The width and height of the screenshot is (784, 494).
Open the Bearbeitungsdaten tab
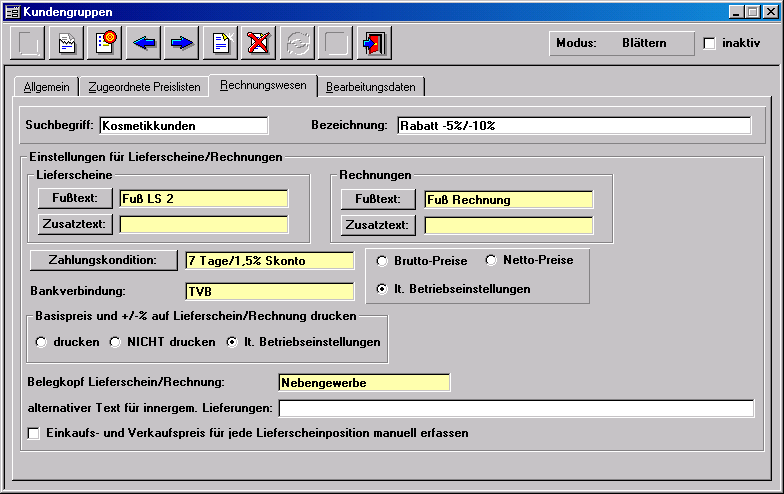pyautogui.click(x=371, y=87)
